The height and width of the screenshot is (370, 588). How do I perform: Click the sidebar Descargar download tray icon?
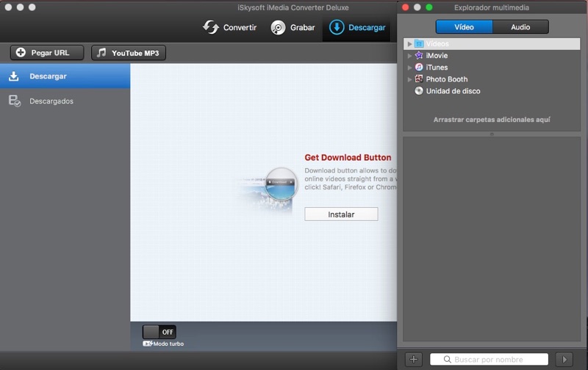pos(14,76)
